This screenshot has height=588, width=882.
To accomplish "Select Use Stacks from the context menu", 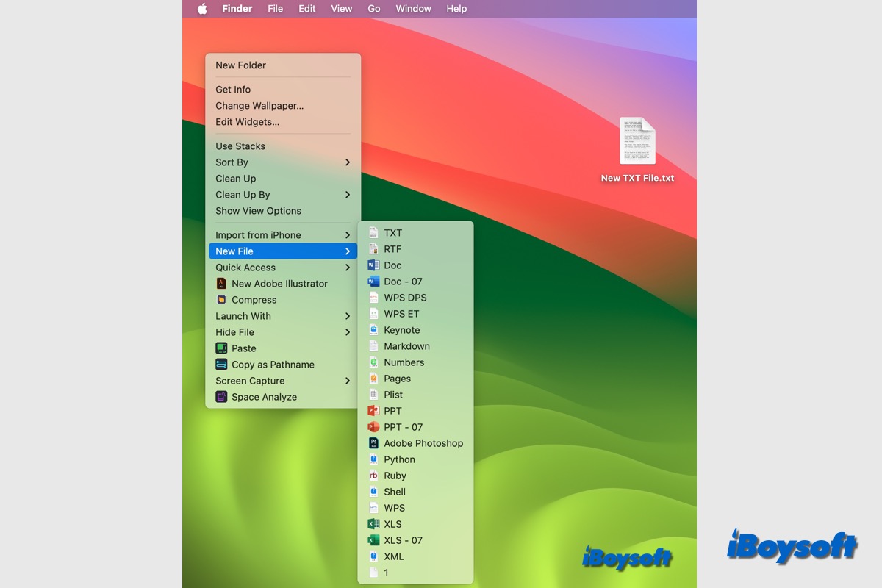I will click(240, 146).
